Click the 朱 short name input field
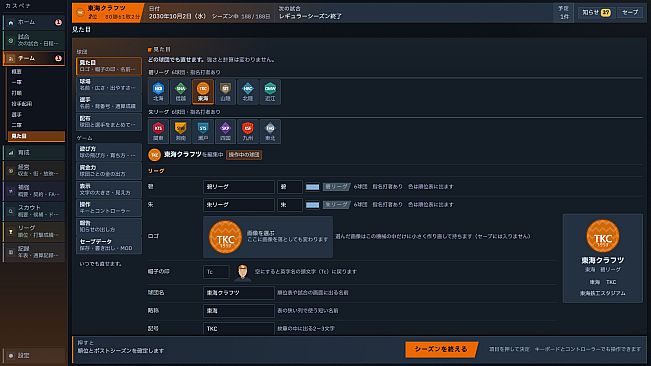This screenshot has width=651, height=366. (290, 205)
